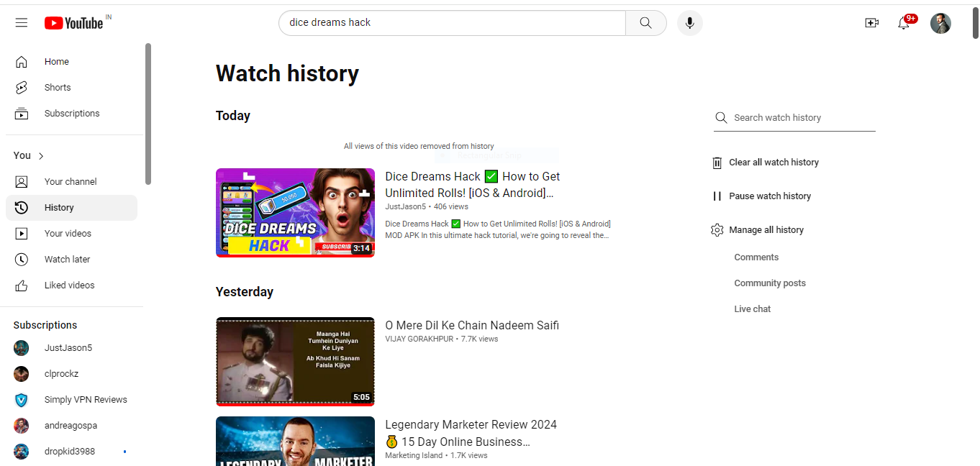Open Your channel in the sidebar
Image resolution: width=980 pixels, height=466 pixels.
point(71,182)
